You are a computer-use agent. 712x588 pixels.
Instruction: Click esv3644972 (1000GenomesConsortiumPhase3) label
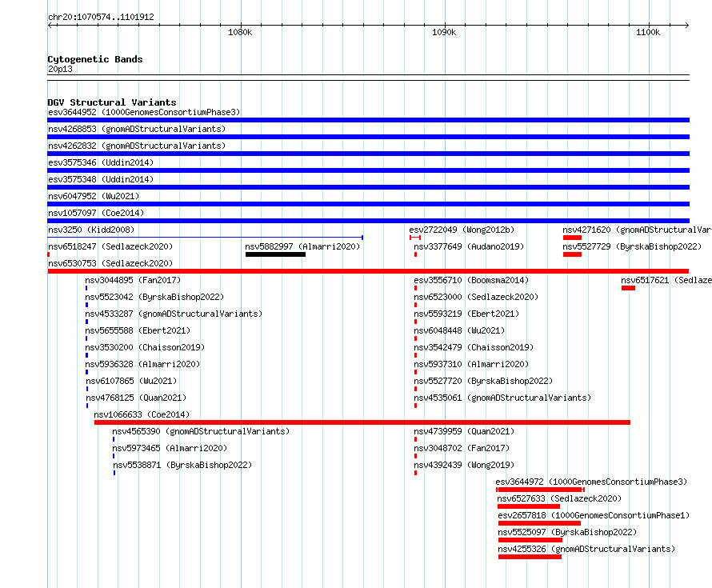pyautogui.click(x=591, y=482)
